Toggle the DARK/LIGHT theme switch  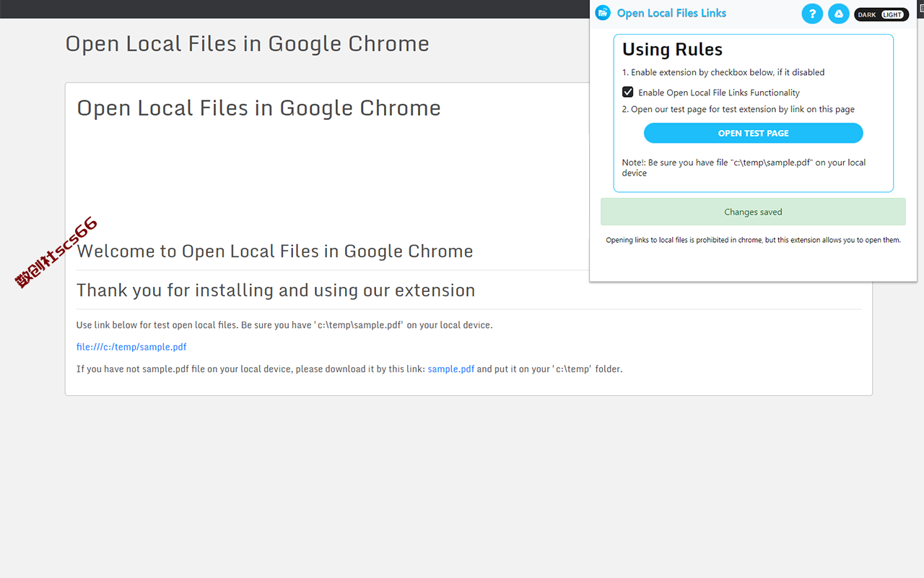[x=881, y=14]
